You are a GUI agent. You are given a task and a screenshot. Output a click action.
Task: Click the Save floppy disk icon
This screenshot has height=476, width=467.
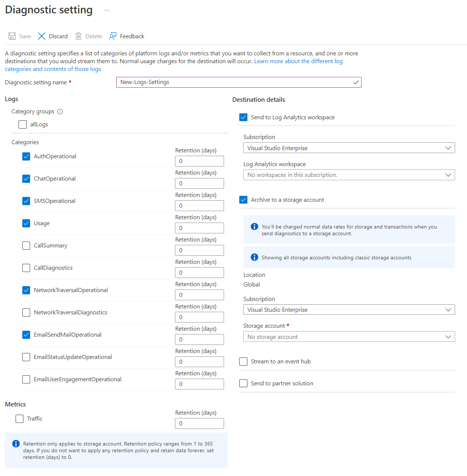tap(12, 36)
